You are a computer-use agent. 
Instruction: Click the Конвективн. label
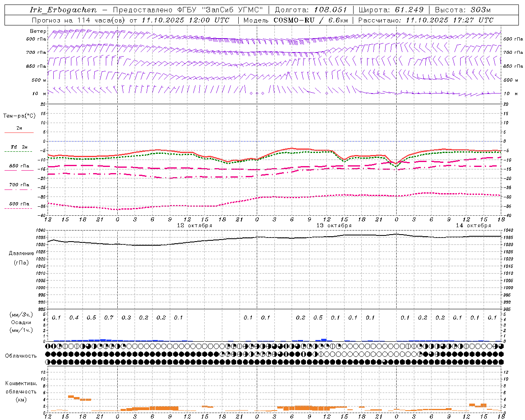(21, 383)
